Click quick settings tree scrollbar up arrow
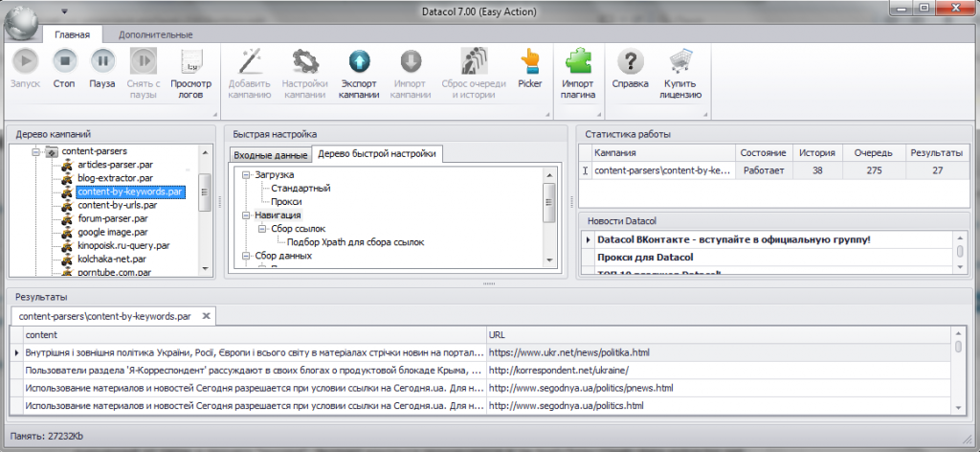Screen dimensions: 980x452 click(x=549, y=175)
